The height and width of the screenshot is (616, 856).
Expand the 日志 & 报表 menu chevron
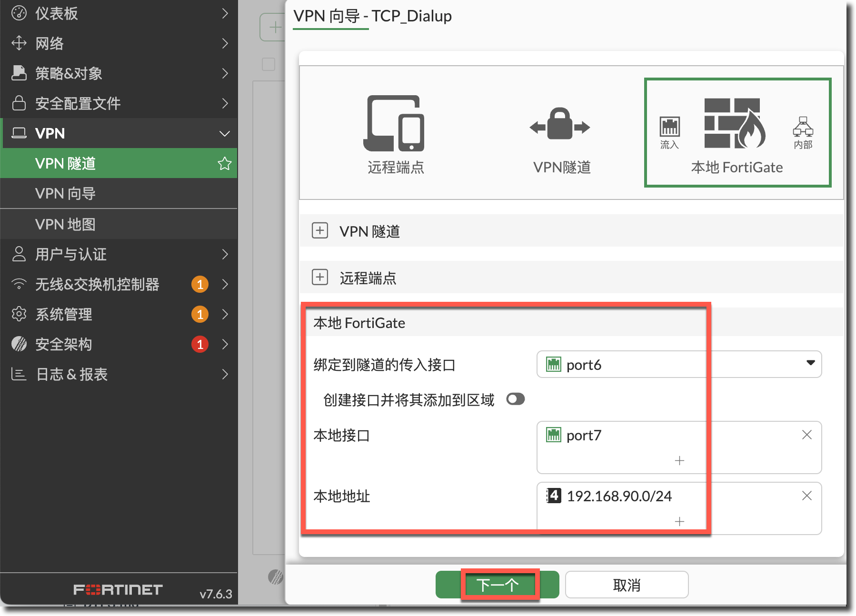pyautogui.click(x=225, y=374)
